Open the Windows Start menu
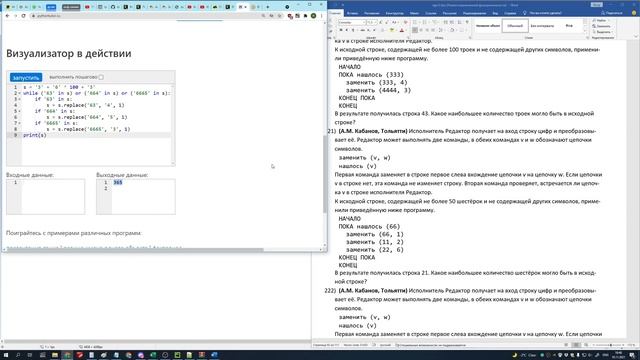Viewport: 640px width, 360px height. [6, 355]
